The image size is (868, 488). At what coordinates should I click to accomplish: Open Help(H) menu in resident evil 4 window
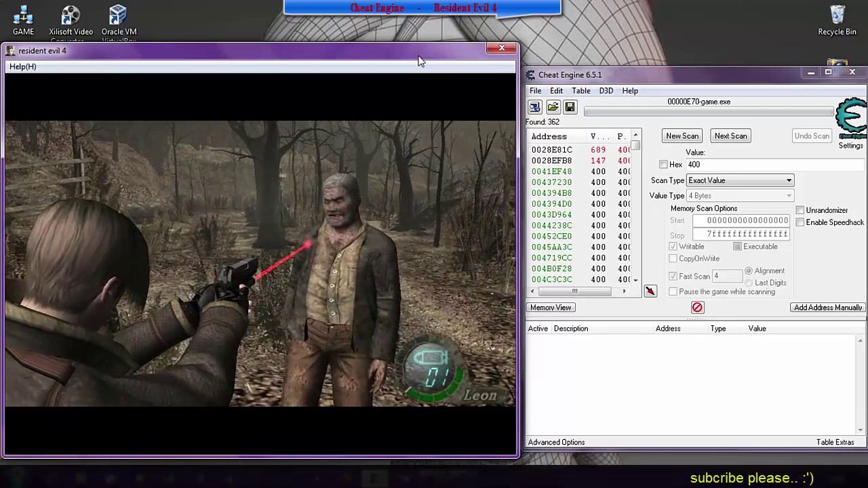(x=23, y=66)
